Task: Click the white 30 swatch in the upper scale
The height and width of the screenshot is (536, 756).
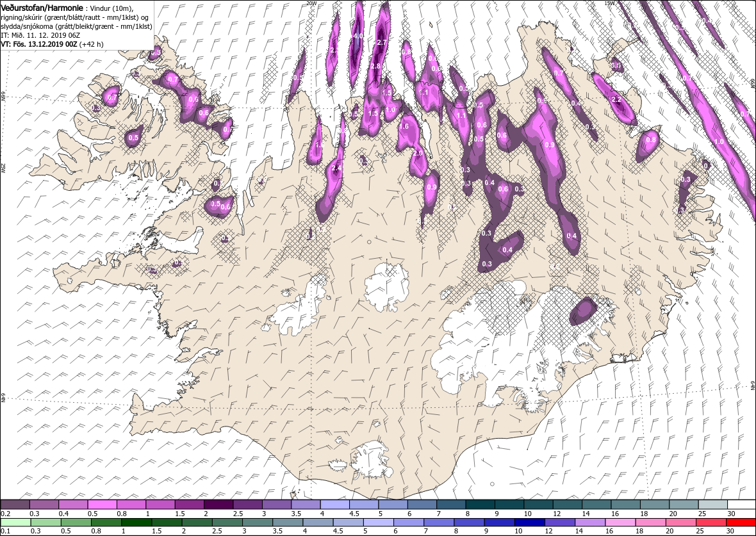Action: click(x=741, y=505)
